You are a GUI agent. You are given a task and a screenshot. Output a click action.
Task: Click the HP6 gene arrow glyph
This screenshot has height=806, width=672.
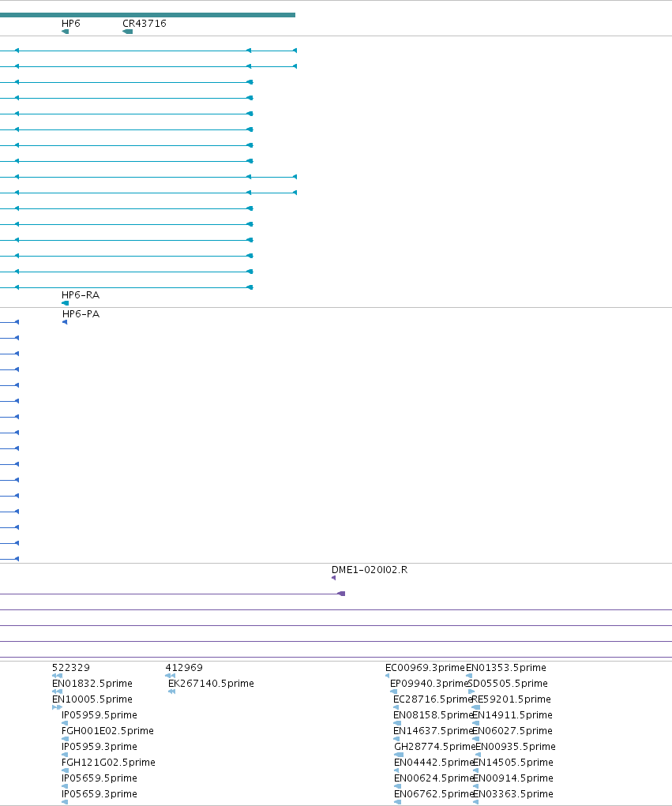tap(65, 32)
